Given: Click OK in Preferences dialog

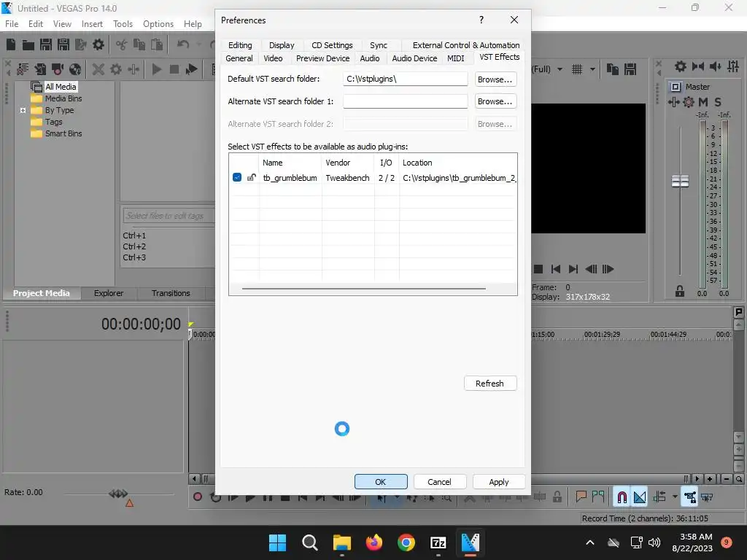Looking at the screenshot, I should (381, 482).
